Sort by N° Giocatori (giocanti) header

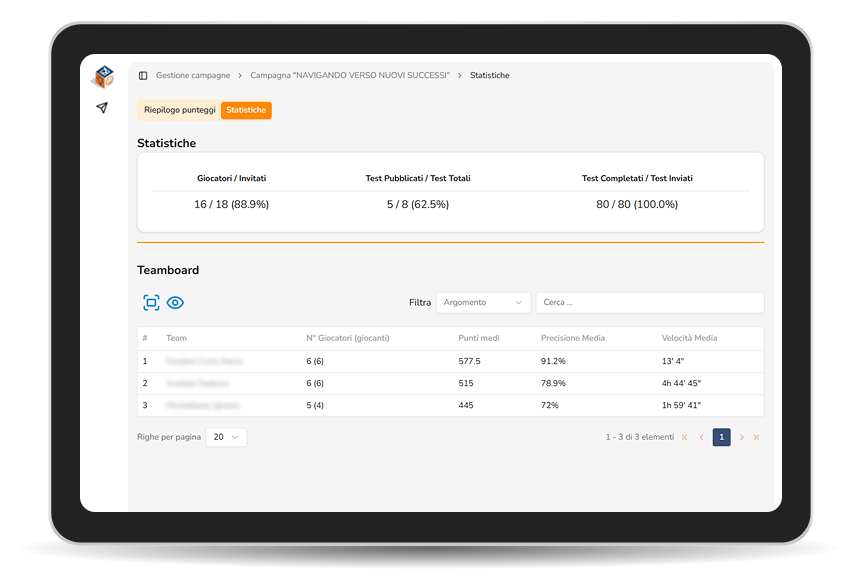click(348, 338)
